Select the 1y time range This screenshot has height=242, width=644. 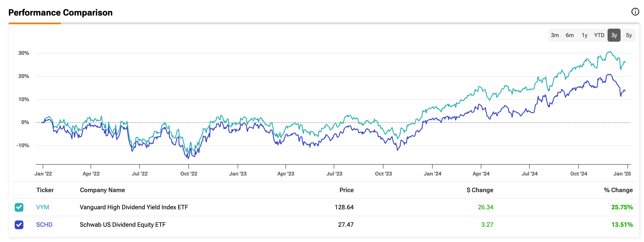[x=584, y=35]
